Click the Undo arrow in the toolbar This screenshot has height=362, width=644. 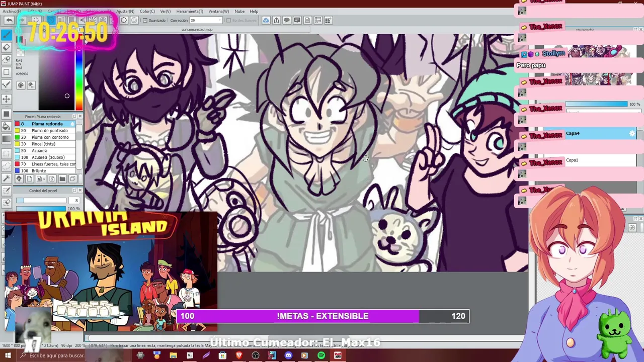click(x=9, y=20)
